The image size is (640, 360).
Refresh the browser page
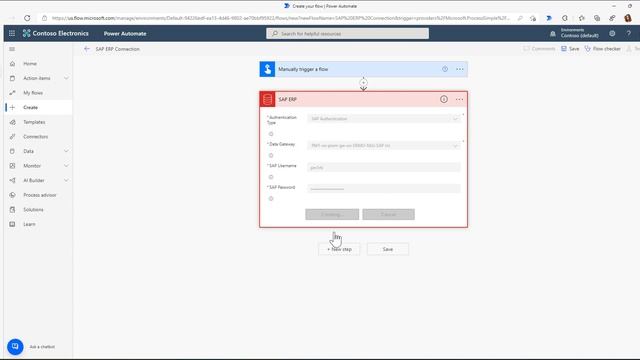point(27,18)
